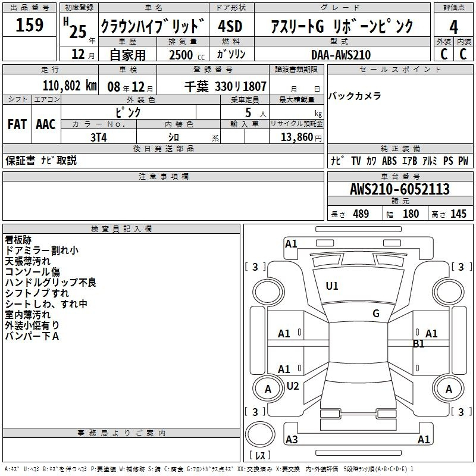The image size is (476, 476).
Task: Select the バンパー下A inspector note
Action: [32, 336]
